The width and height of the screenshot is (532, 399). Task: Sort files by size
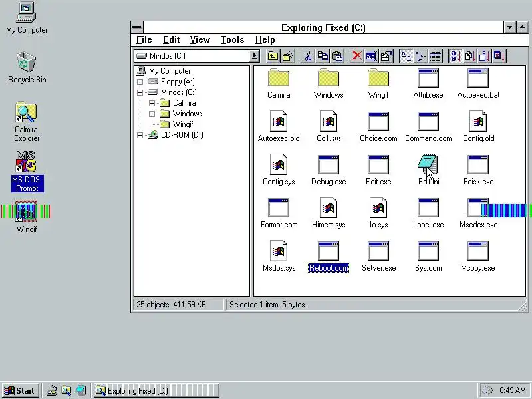(x=485, y=56)
